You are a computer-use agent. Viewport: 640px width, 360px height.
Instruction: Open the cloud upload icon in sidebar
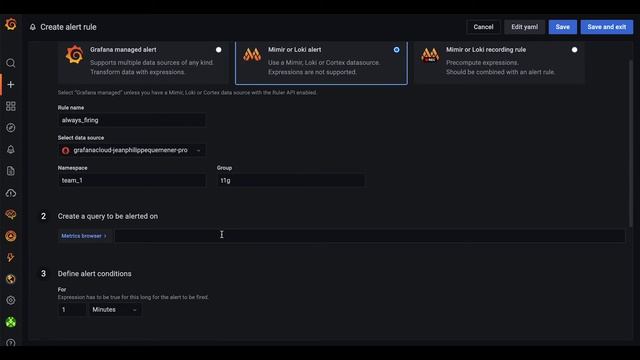11,193
